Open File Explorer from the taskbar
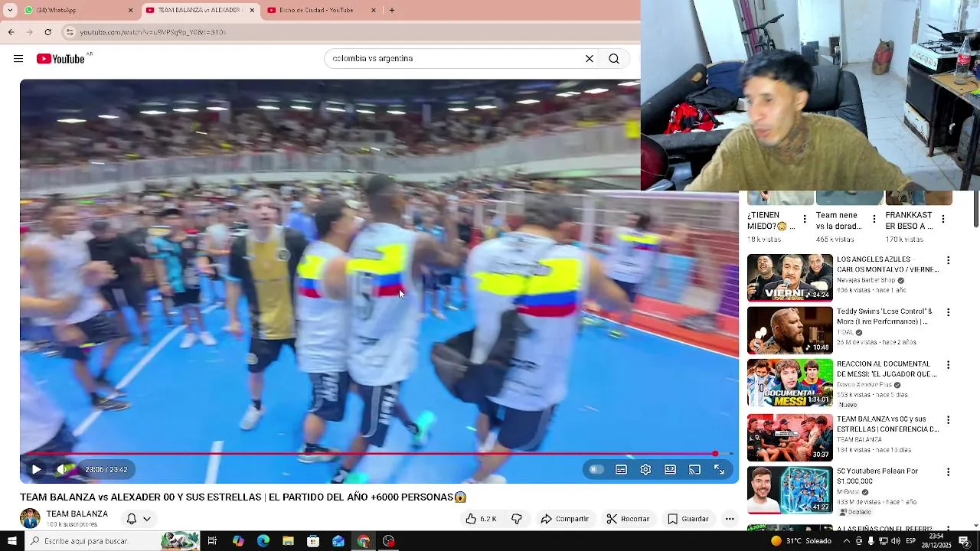980x551 pixels. [x=288, y=541]
